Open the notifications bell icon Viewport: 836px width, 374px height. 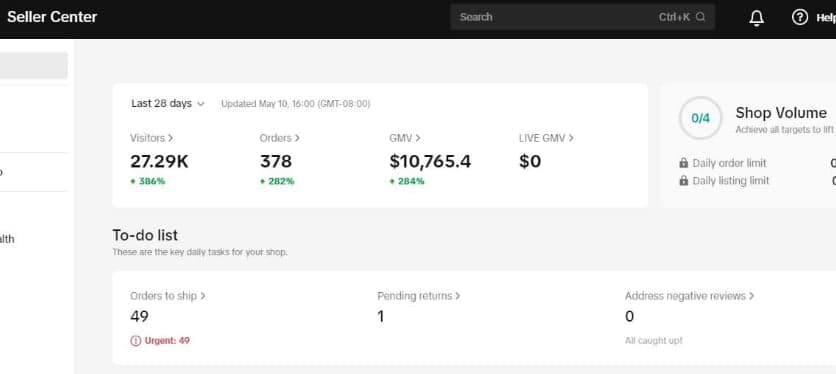tap(756, 18)
